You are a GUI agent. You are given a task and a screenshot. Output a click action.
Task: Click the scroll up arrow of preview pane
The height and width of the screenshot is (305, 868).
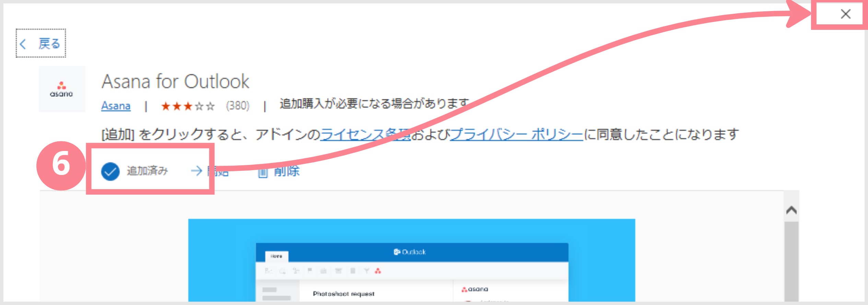pyautogui.click(x=791, y=210)
